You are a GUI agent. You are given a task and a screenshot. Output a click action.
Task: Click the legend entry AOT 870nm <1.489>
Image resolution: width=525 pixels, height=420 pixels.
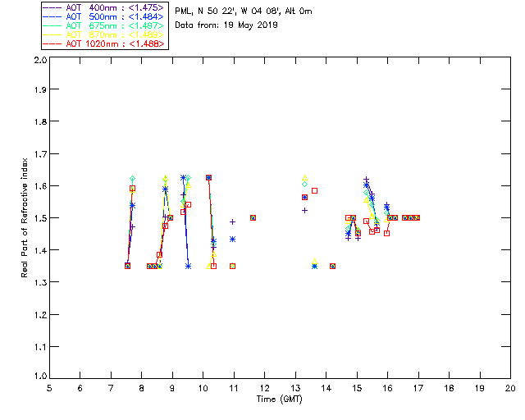pyautogui.click(x=103, y=34)
